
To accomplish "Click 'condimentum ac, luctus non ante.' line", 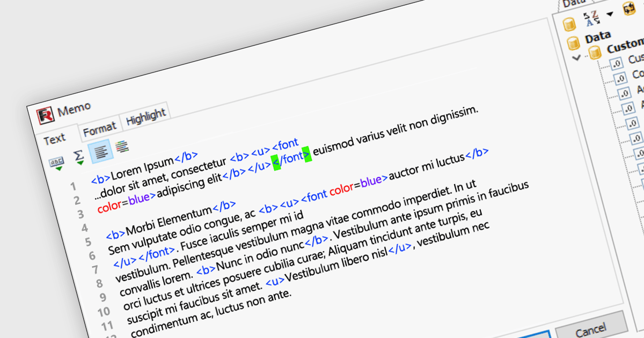I will pyautogui.click(x=210, y=312).
